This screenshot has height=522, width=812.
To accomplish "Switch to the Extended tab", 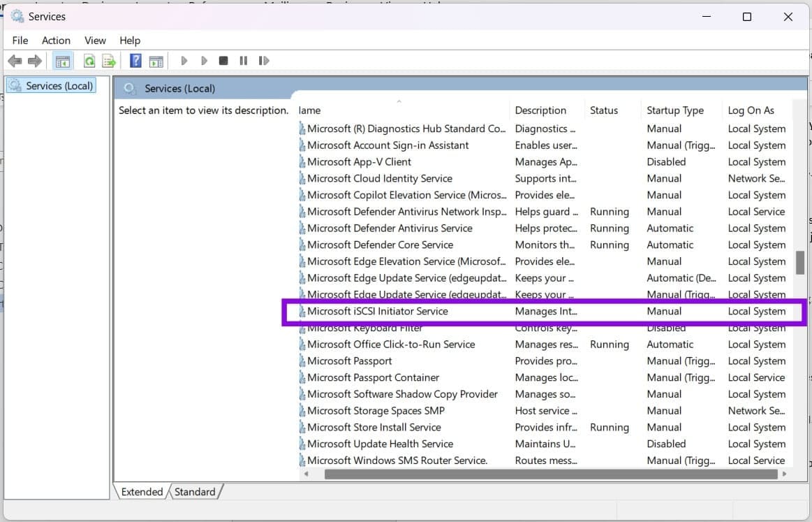I will click(142, 491).
